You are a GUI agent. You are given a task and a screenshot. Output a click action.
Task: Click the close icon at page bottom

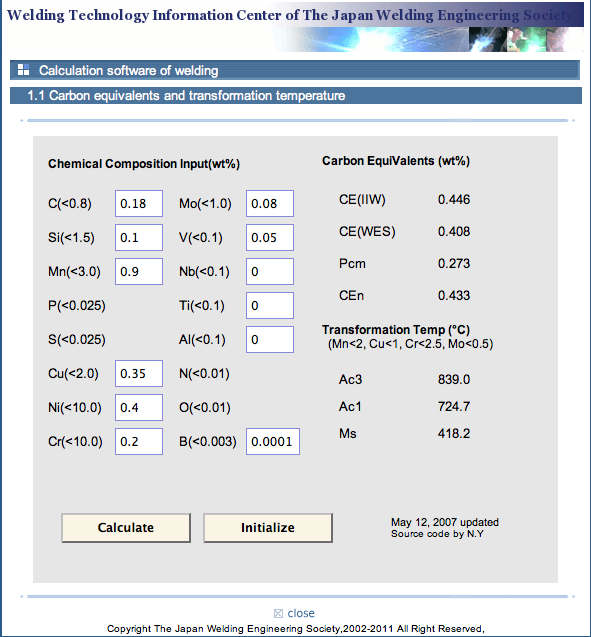(x=278, y=613)
